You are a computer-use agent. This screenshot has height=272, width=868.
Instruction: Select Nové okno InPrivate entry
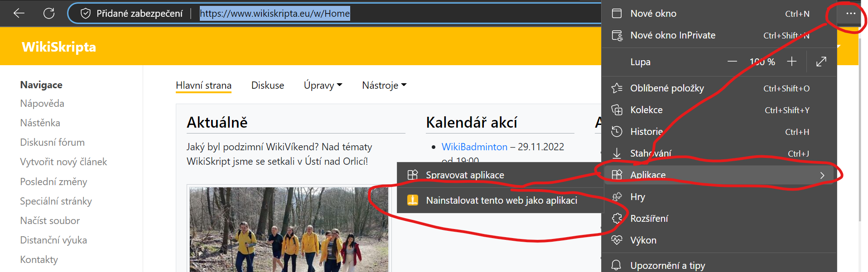pyautogui.click(x=719, y=35)
